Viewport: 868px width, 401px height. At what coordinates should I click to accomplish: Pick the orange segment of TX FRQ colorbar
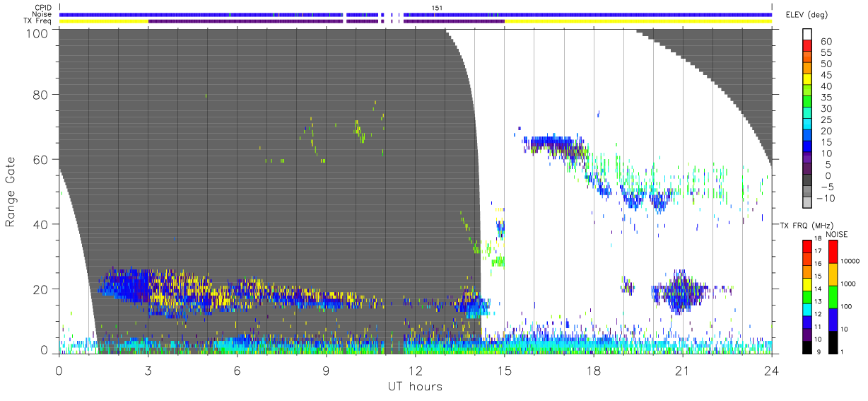coord(806,272)
